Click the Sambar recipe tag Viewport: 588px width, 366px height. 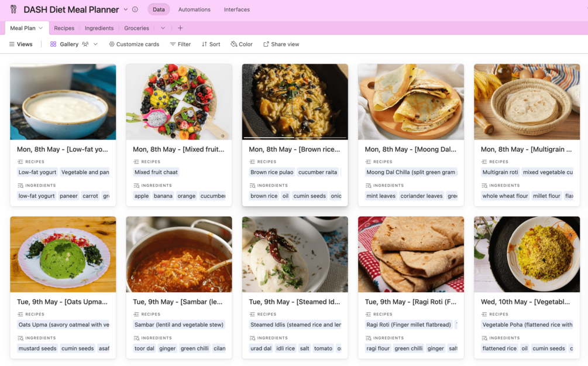click(x=178, y=324)
